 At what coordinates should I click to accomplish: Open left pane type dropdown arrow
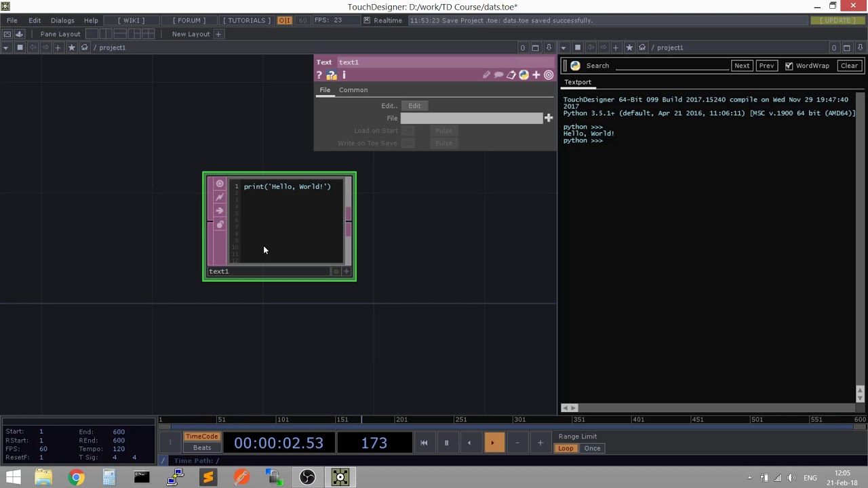tap(6, 47)
